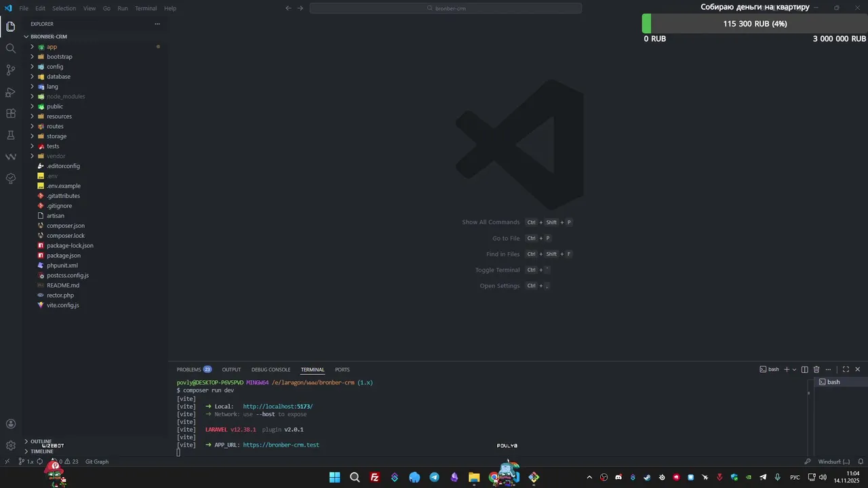Switch to the PROBLEMS tab

tap(194, 369)
